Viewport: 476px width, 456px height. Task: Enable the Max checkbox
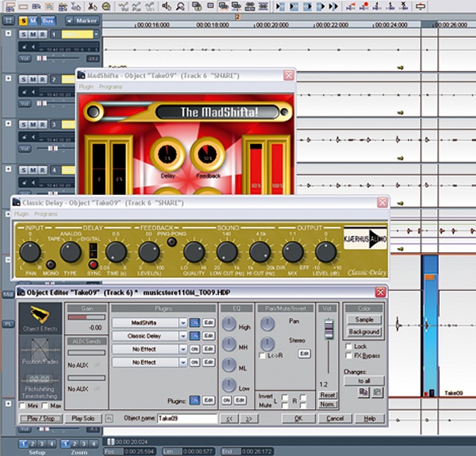pyautogui.click(x=45, y=405)
